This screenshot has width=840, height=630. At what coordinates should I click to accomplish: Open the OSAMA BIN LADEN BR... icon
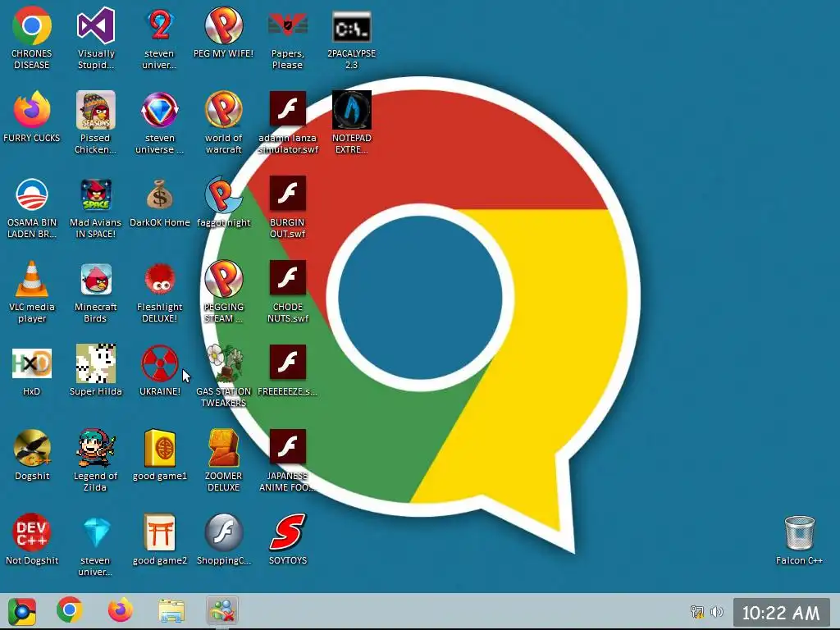click(32, 194)
